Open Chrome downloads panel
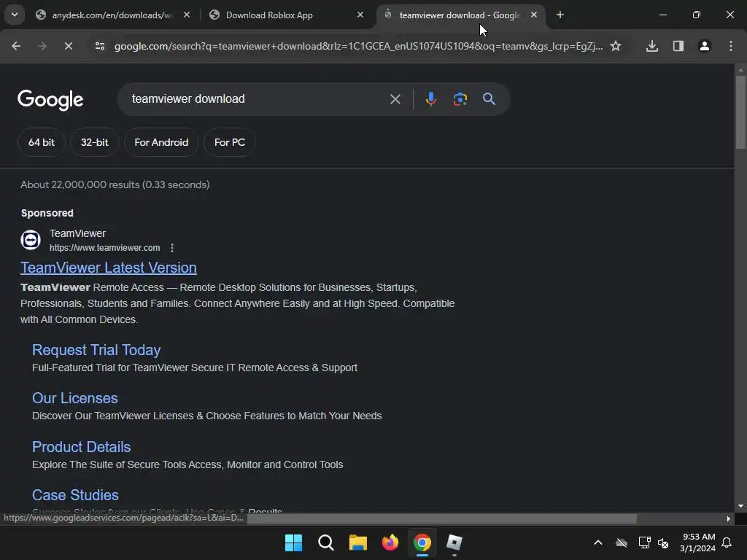 click(x=652, y=46)
